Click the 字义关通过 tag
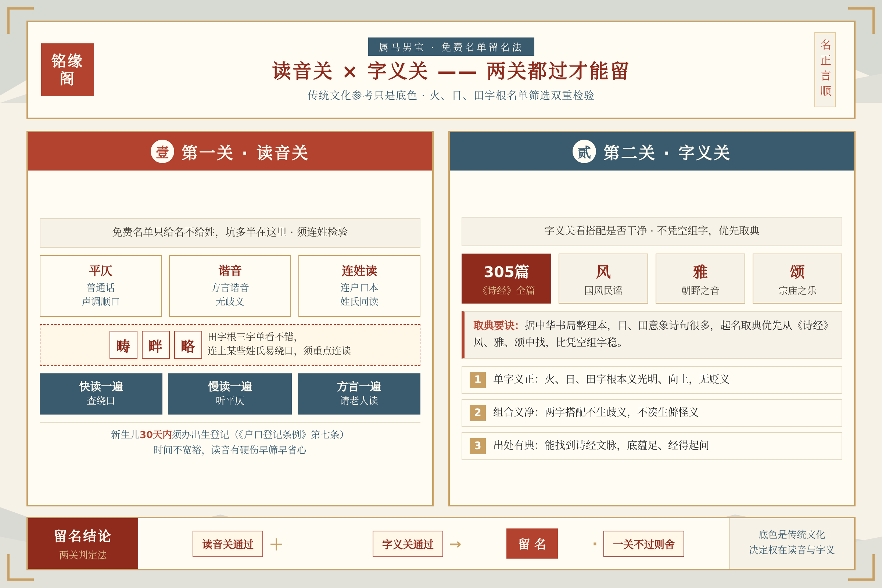 pyautogui.click(x=408, y=544)
